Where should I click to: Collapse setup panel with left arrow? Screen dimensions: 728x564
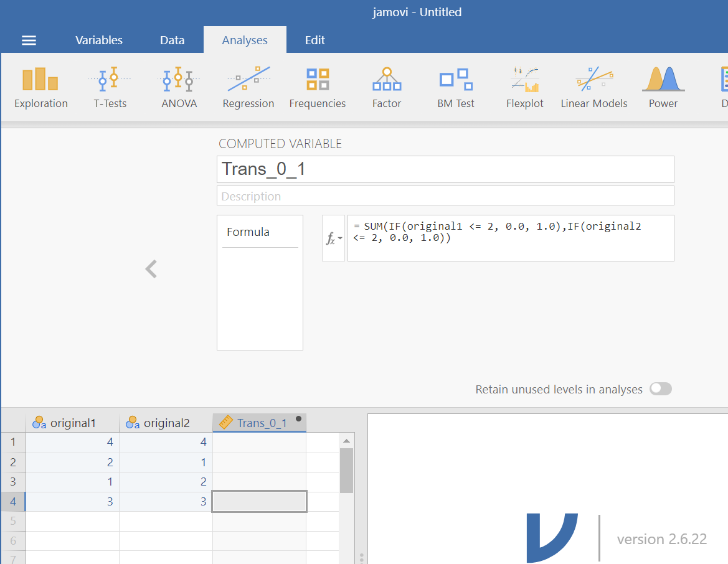tap(151, 269)
